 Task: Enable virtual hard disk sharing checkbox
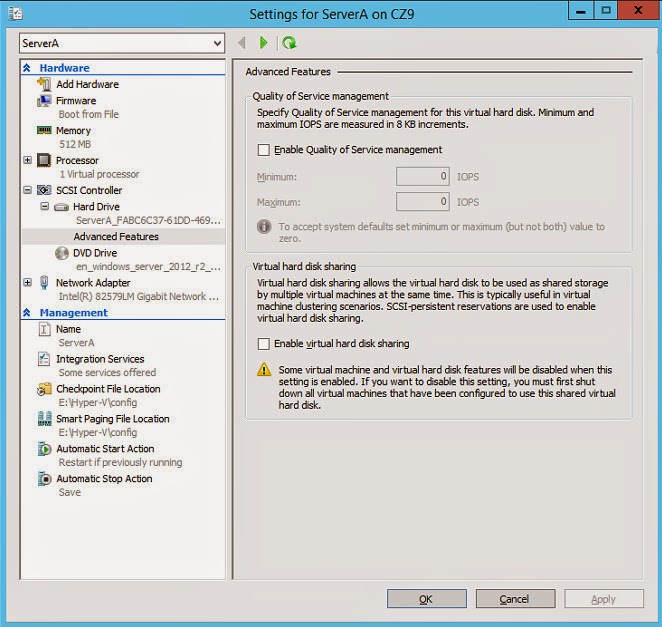pyautogui.click(x=263, y=344)
